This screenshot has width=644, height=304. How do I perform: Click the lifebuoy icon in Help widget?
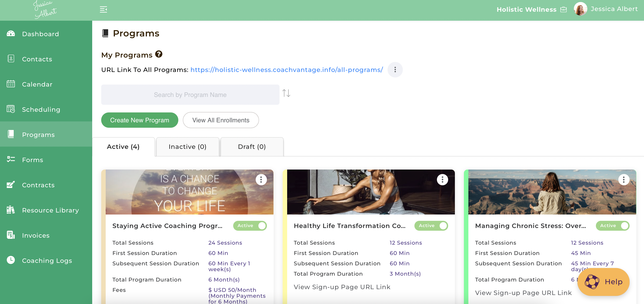[x=592, y=282]
